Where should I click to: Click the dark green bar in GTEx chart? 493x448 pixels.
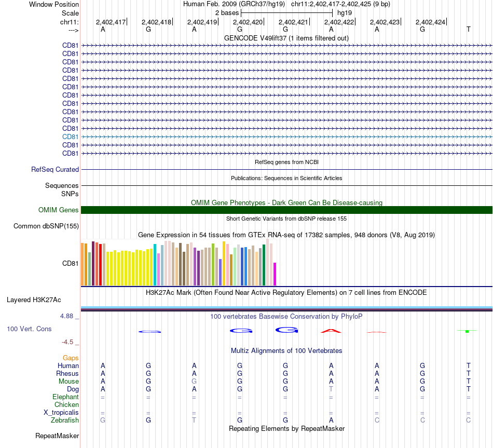point(264,265)
